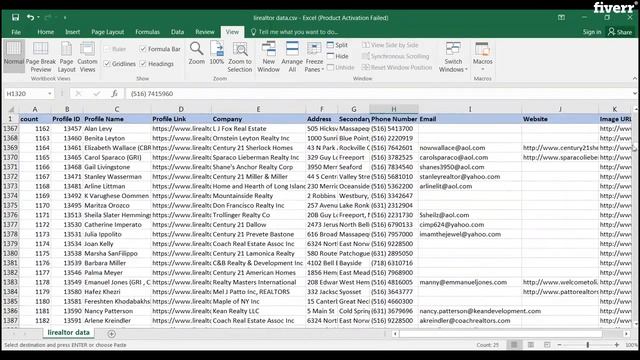Switch to the Insert tab
The height and width of the screenshot is (360, 640).
coord(73,32)
